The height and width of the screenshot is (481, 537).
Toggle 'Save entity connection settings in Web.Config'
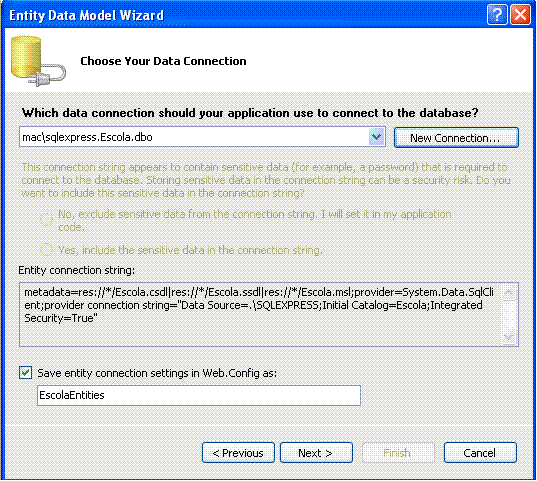point(25,373)
